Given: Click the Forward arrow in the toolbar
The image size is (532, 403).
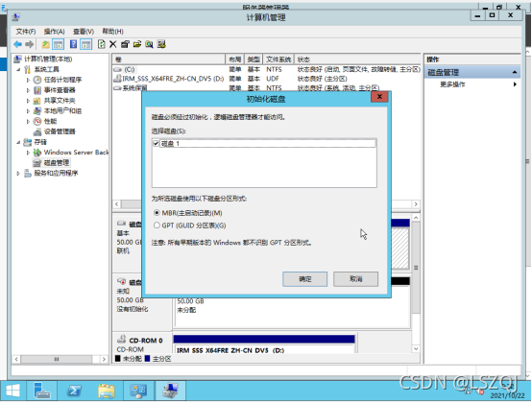Looking at the screenshot, I should [30, 44].
